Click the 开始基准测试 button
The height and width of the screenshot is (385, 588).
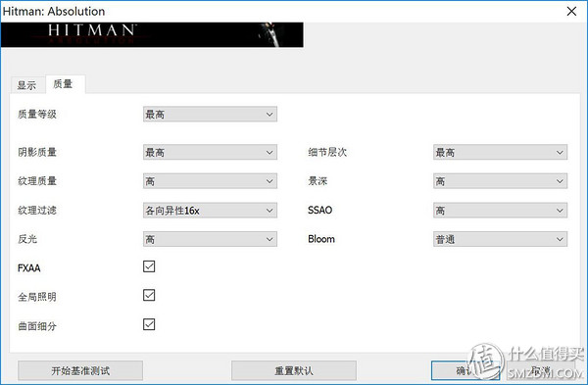click(x=80, y=370)
